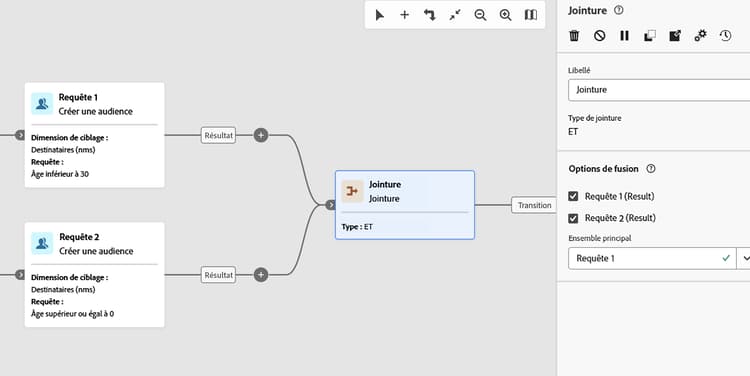The height and width of the screenshot is (376, 750).
Task: Click the 'Options de fusion' heading
Action: coord(604,168)
